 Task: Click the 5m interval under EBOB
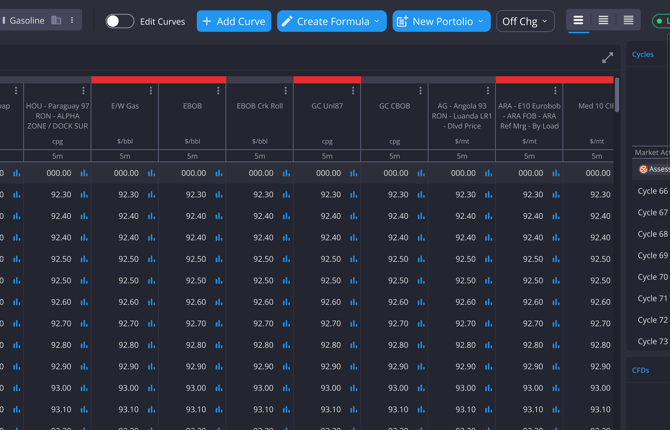[192, 156]
